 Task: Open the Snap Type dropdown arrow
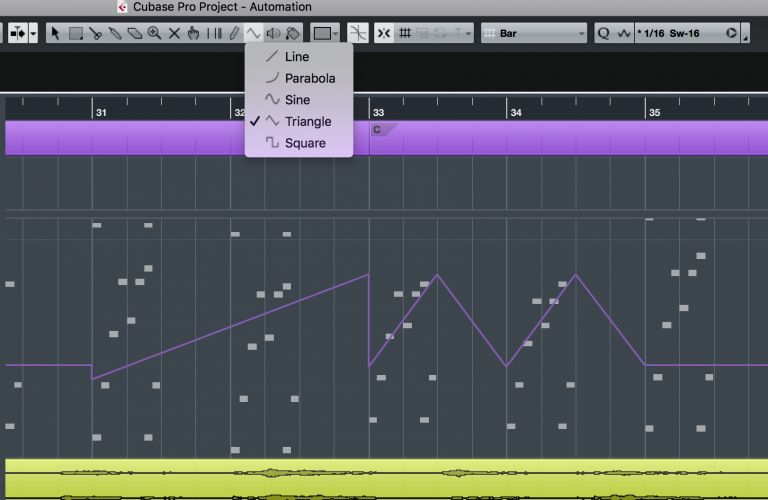click(469, 33)
